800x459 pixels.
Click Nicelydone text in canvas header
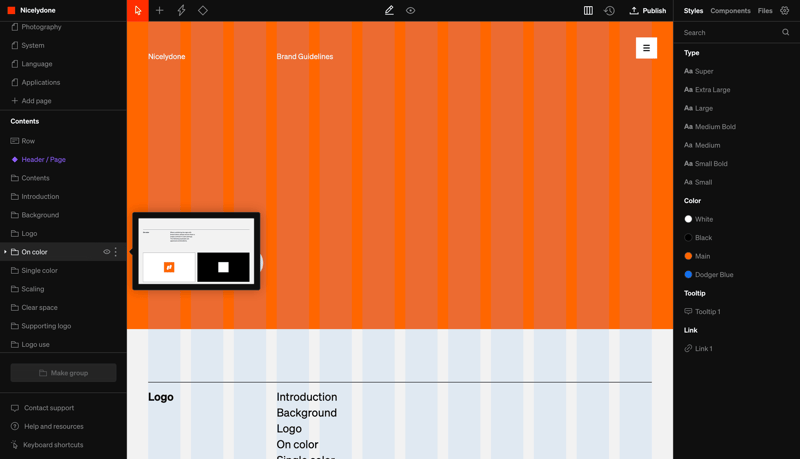166,57
